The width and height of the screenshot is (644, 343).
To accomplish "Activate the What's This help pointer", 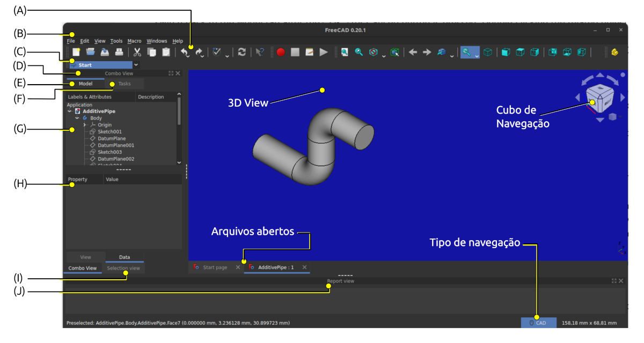I will (x=260, y=52).
